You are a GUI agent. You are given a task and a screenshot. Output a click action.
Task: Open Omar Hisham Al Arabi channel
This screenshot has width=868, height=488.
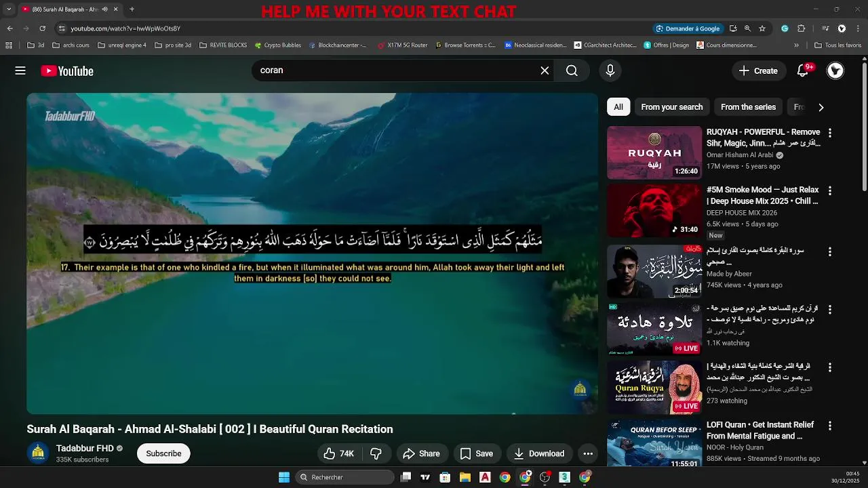740,155
